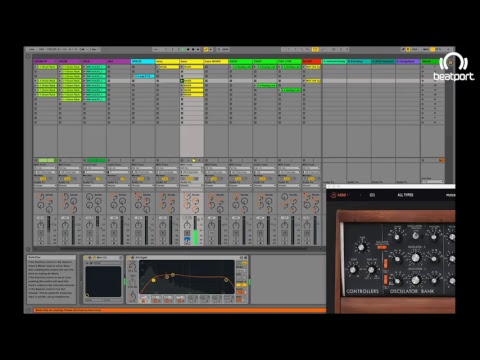Open MIDI From dropdown on first track
The image size is (480, 360).
click(x=45, y=168)
